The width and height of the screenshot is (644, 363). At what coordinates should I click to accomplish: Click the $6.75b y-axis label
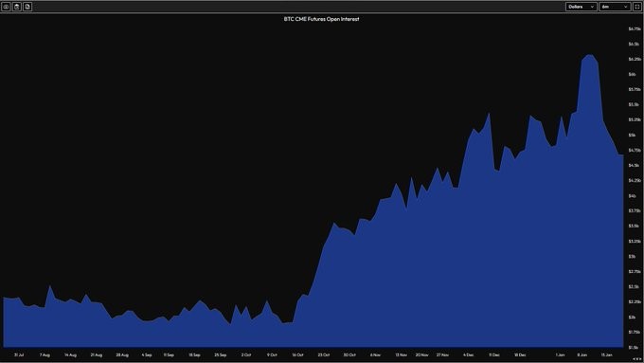click(x=635, y=28)
